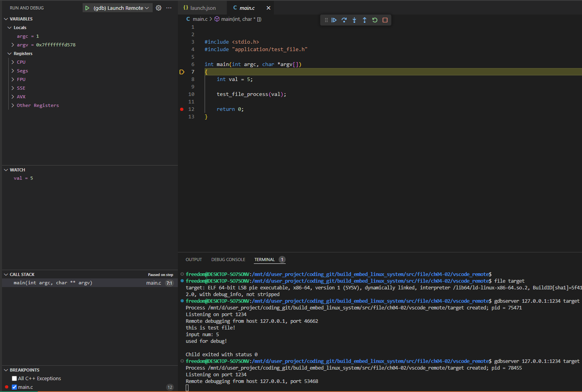This screenshot has width=582, height=392.
Task: Click the main.c file icon in breadcrumb
Action: coord(188,19)
